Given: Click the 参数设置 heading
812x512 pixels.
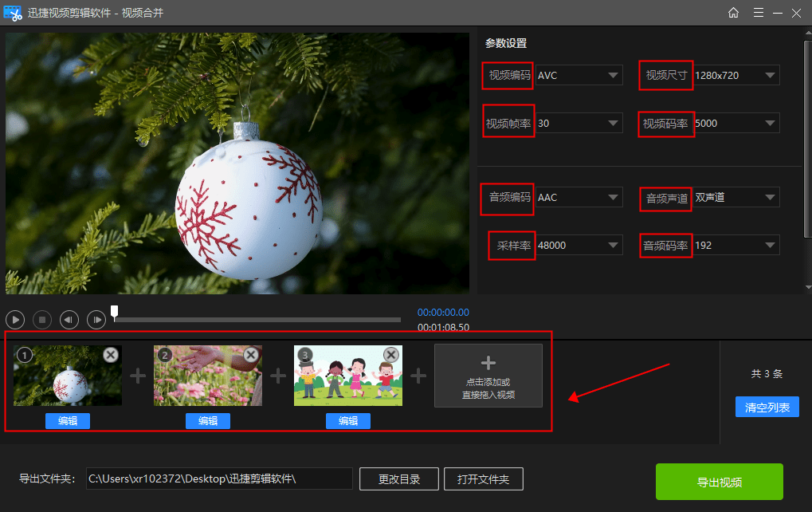Looking at the screenshot, I should point(506,44).
